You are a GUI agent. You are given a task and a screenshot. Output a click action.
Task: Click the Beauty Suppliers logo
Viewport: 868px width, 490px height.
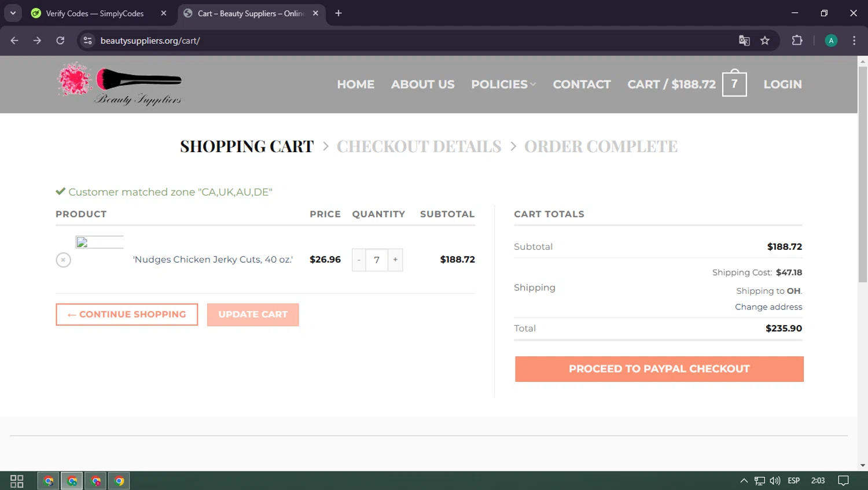(x=119, y=84)
